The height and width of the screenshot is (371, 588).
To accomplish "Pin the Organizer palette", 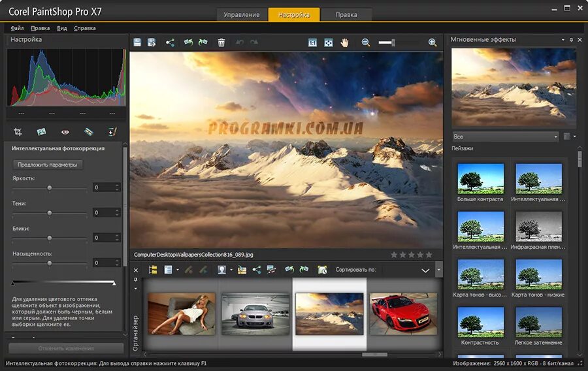I will click(136, 280).
